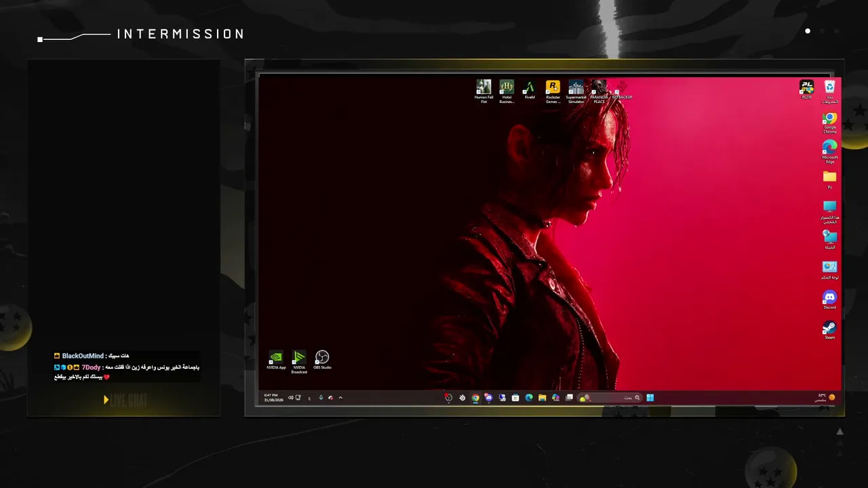Open the Network desktop icon
This screenshot has height=488, width=868.
click(x=829, y=240)
